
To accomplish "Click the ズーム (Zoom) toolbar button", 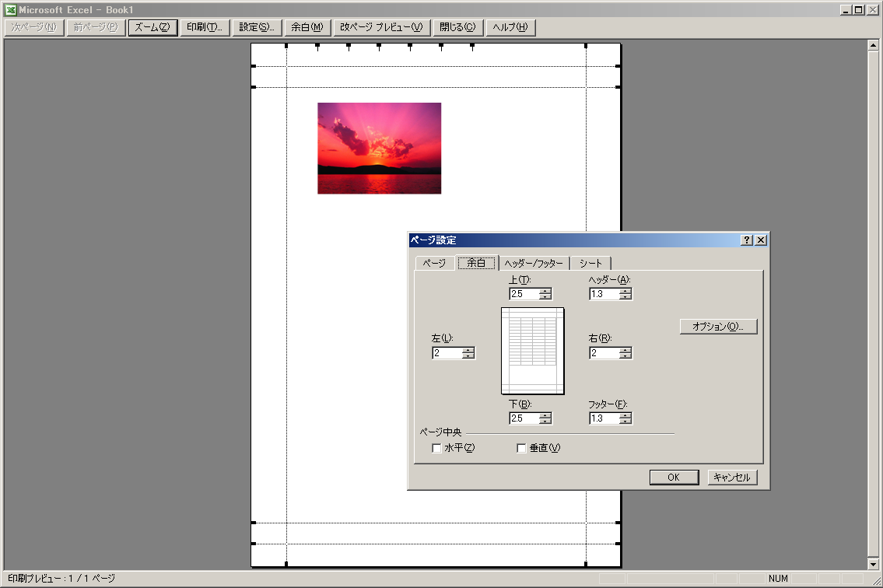I will (x=152, y=27).
